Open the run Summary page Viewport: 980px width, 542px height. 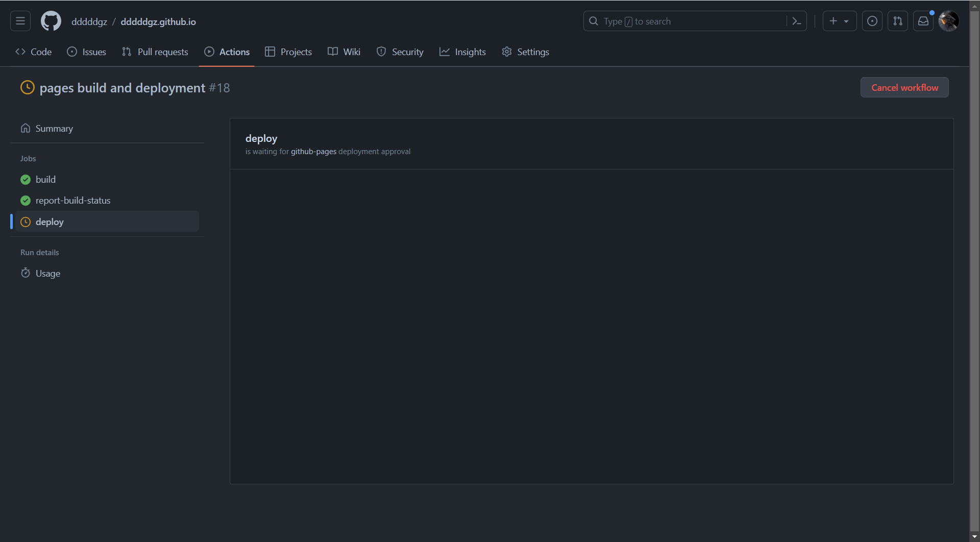(x=107, y=128)
